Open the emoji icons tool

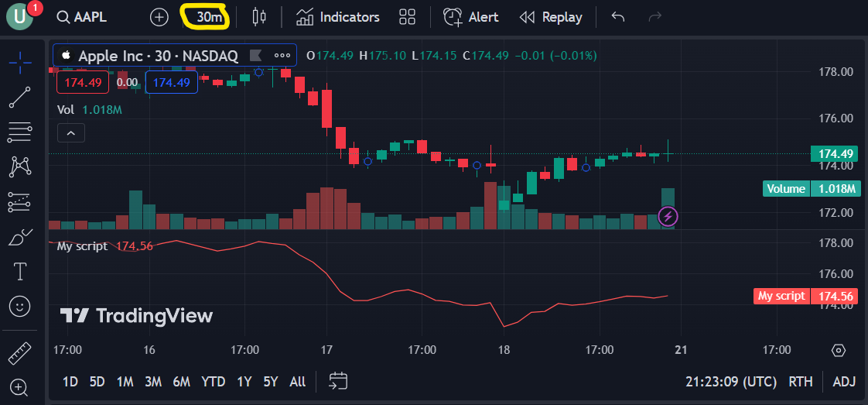click(20, 306)
